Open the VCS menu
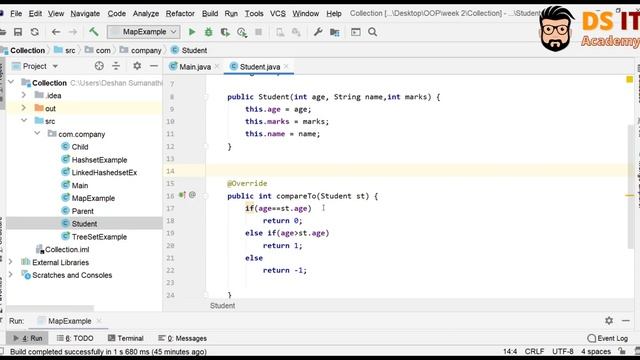Viewport: 640px width, 360px height. pos(278,13)
